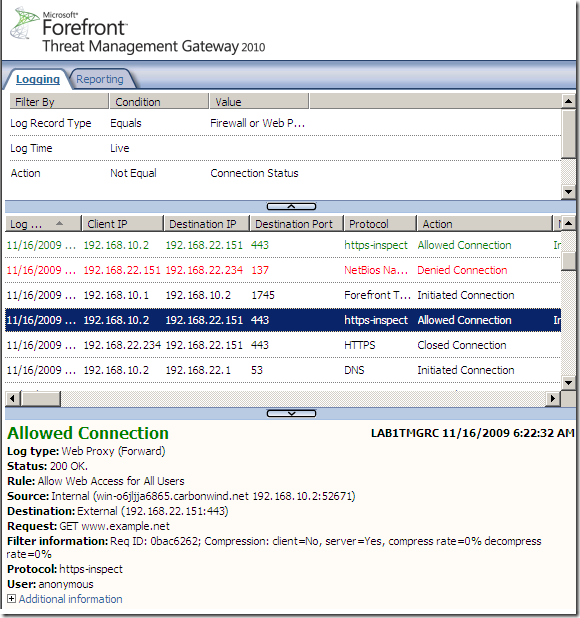Collapse the filter pane with the up chevron
Viewport: 580px width, 618px height.
click(291, 207)
